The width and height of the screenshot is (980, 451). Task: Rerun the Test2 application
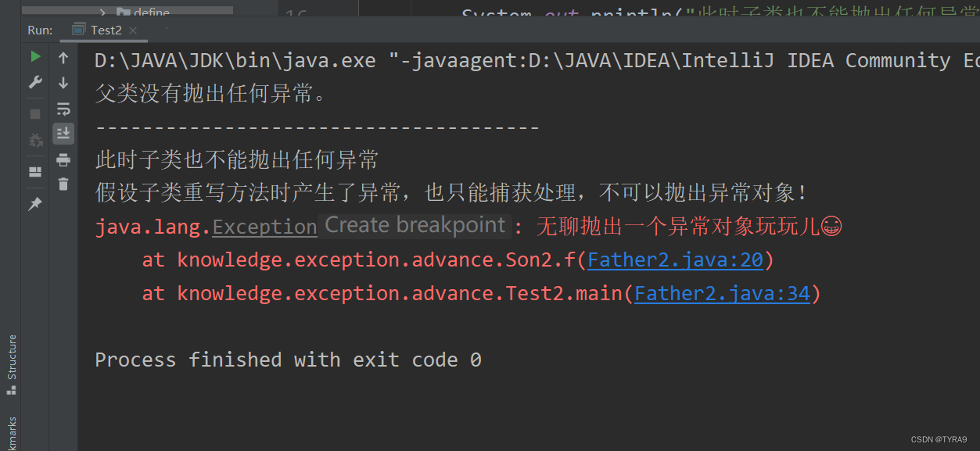coord(34,57)
